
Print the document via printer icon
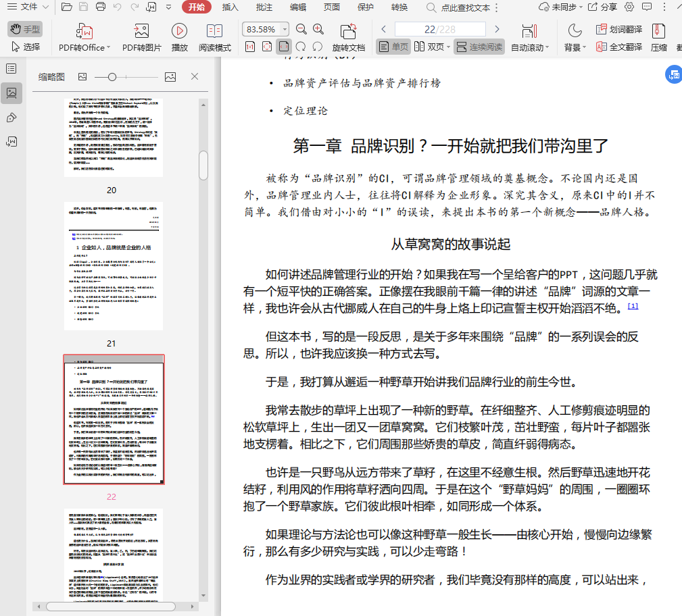click(x=101, y=7)
